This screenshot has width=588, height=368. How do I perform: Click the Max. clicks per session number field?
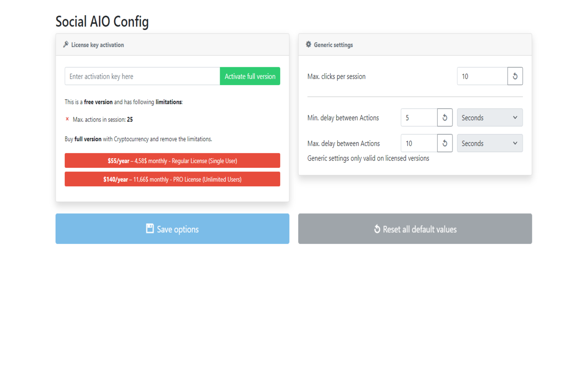(x=482, y=76)
